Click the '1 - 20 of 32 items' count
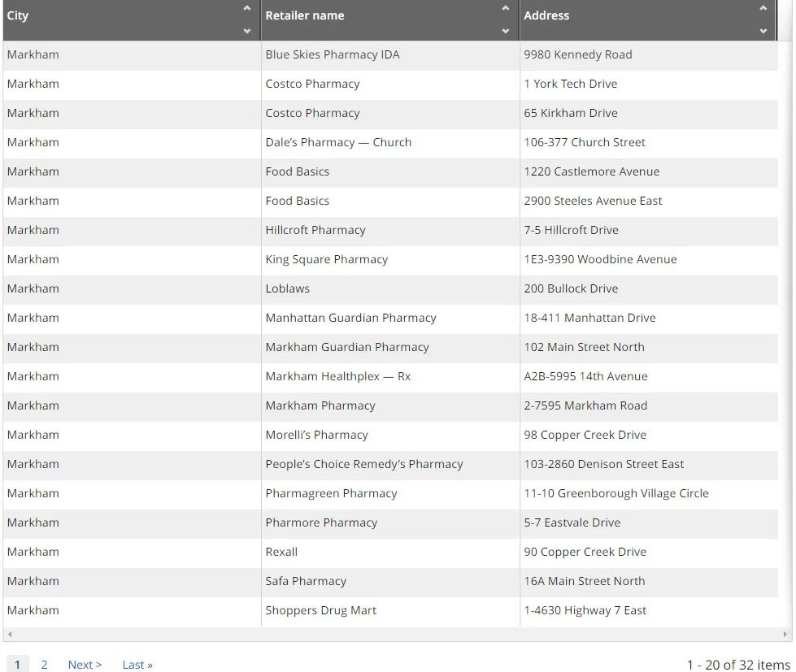This screenshot has height=672, width=796. click(738, 665)
